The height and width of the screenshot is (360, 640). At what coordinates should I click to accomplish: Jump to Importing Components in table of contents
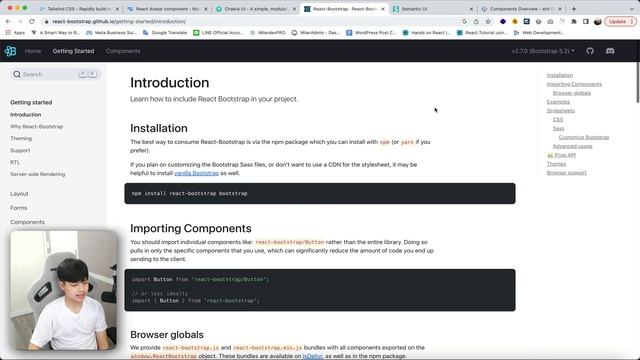(574, 84)
